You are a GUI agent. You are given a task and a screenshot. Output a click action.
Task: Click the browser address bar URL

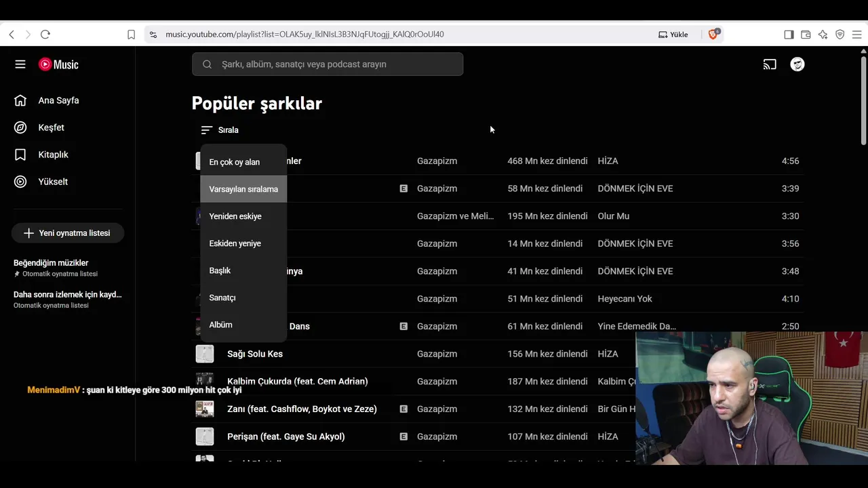pos(304,35)
